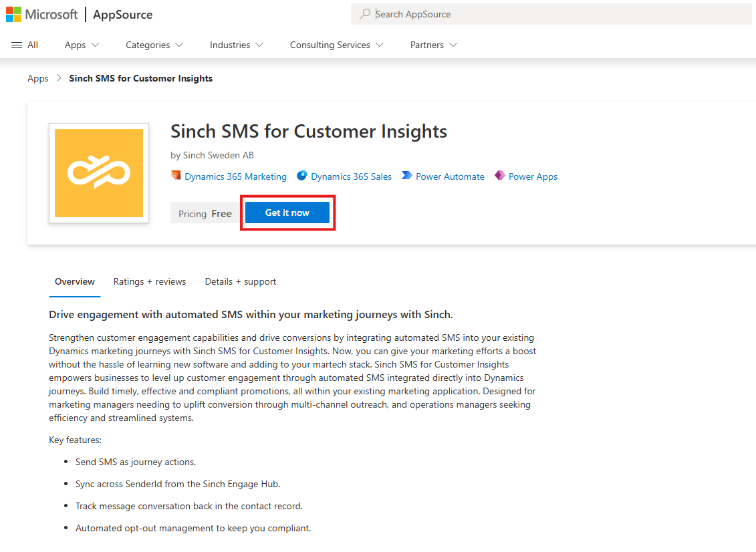
Task: Expand the Categories dropdown
Action: [x=154, y=45]
